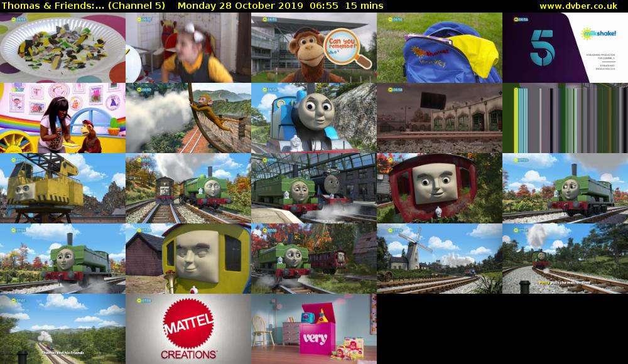This screenshot has width=628, height=364.
Task: Open the blurred girl in yellow thumbnail
Action: [x=188, y=48]
